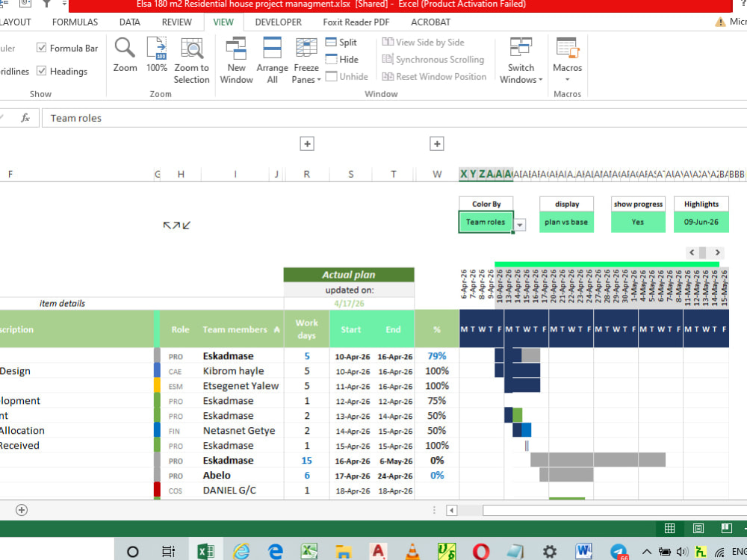The height and width of the screenshot is (560, 747).
Task: Click Team members sort header
Action: point(241,329)
